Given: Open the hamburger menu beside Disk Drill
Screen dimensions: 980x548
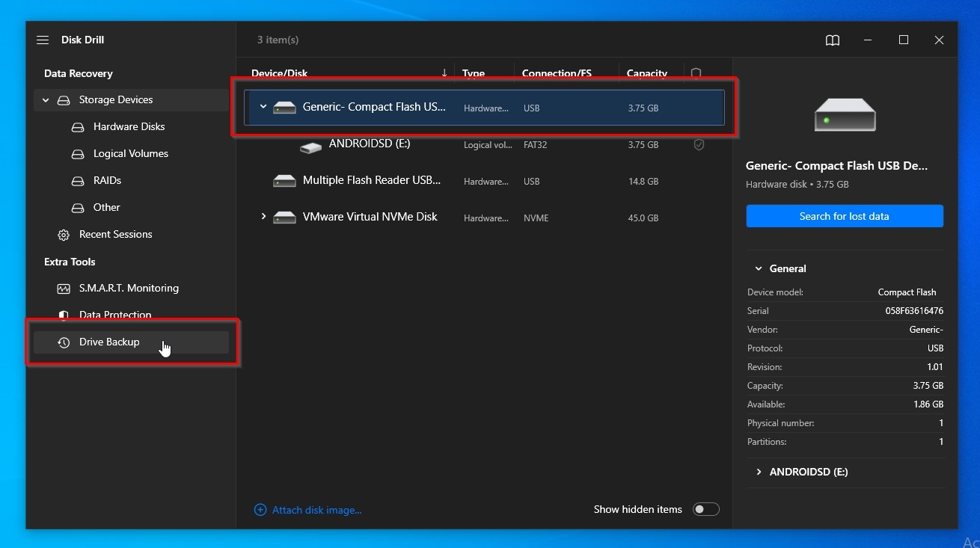Looking at the screenshot, I should (x=43, y=40).
